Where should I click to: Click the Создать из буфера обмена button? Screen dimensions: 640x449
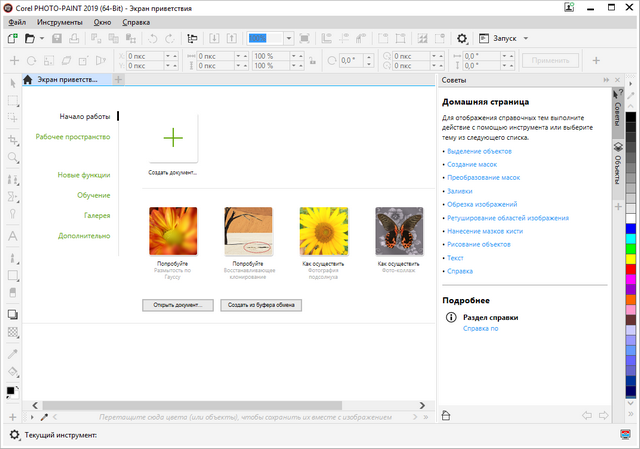(x=259, y=304)
